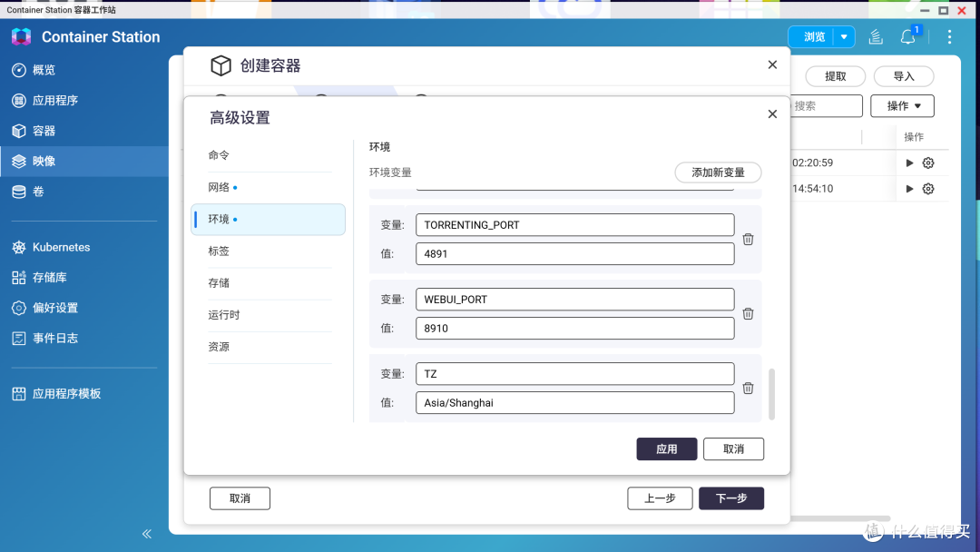Click the 概览 gauge icon
Screen dimensions: 980x552
[x=19, y=70]
